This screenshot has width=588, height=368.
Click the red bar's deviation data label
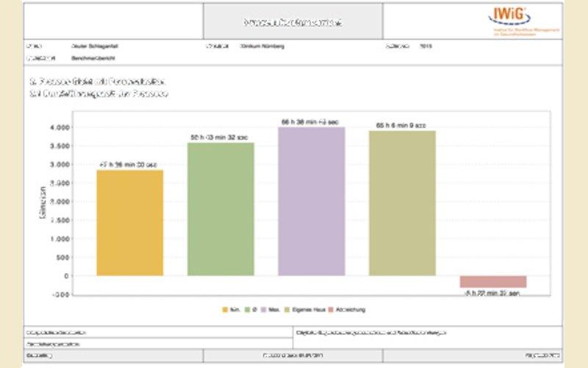coord(492,293)
